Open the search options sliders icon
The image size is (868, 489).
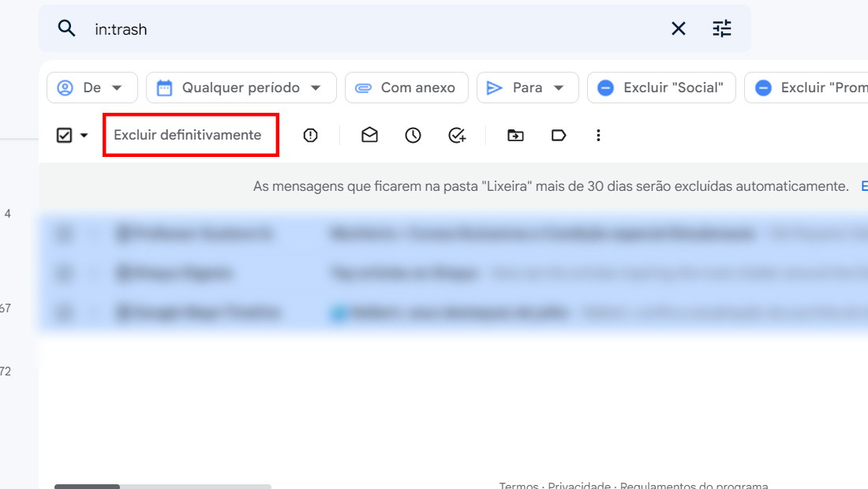(722, 28)
